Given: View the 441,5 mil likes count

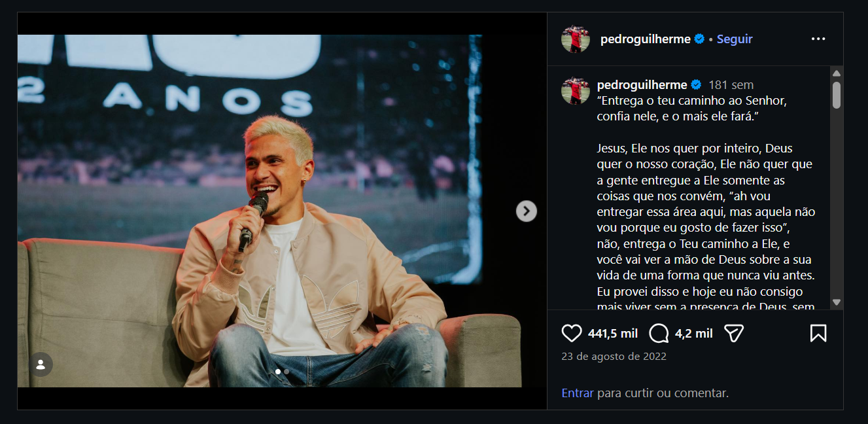Looking at the screenshot, I should point(613,334).
